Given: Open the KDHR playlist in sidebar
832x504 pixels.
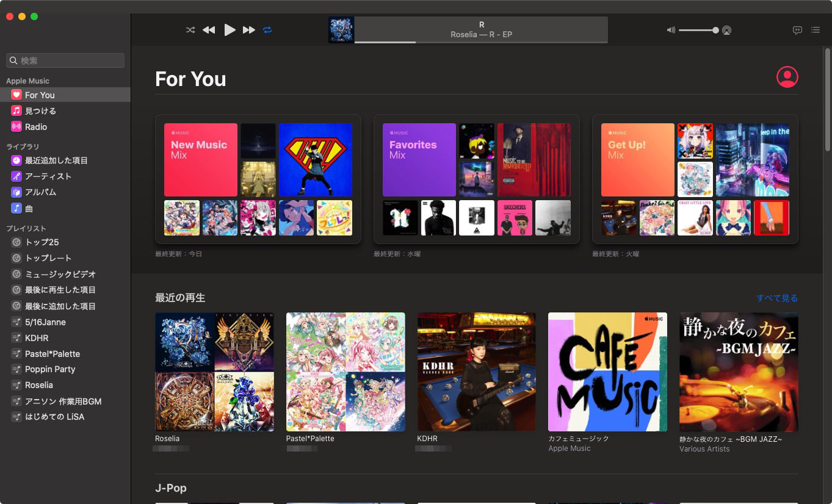Looking at the screenshot, I should click(x=65, y=338).
